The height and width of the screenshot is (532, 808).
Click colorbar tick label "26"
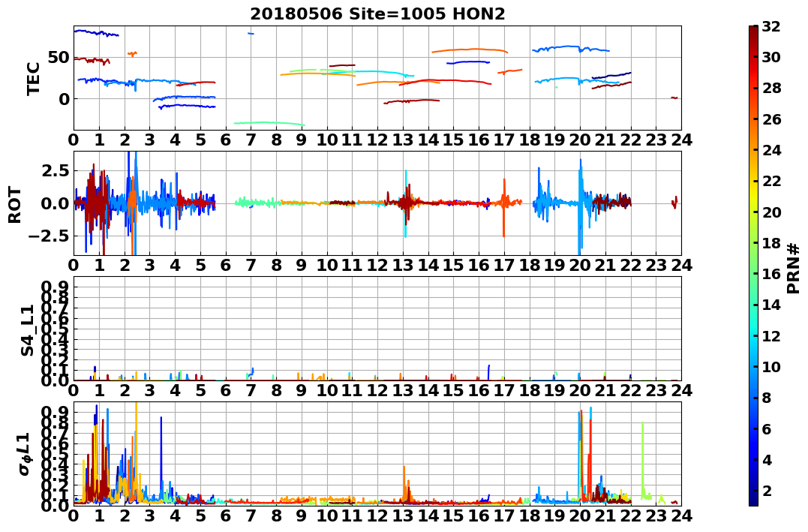tap(771, 119)
